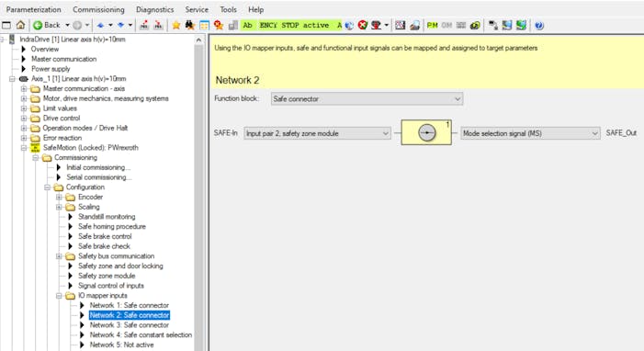This screenshot has height=351, width=644.
Task: Click the globe icon after status field
Action: [349, 25]
